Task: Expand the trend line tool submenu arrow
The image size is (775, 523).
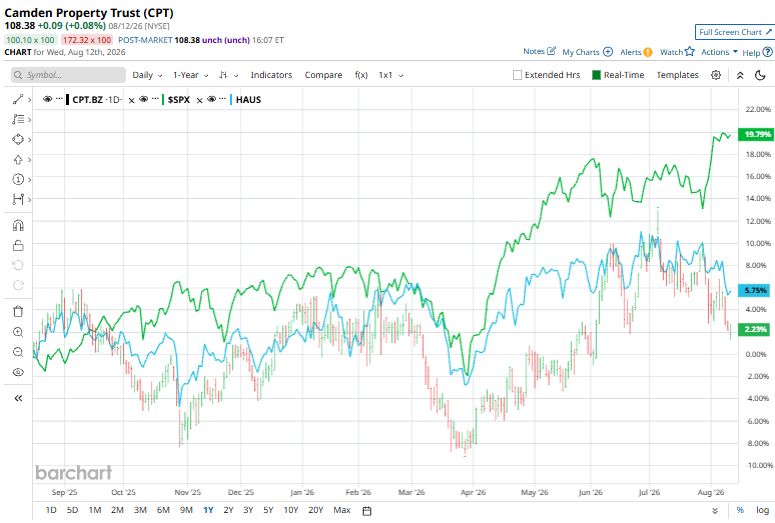Action: 30,100
